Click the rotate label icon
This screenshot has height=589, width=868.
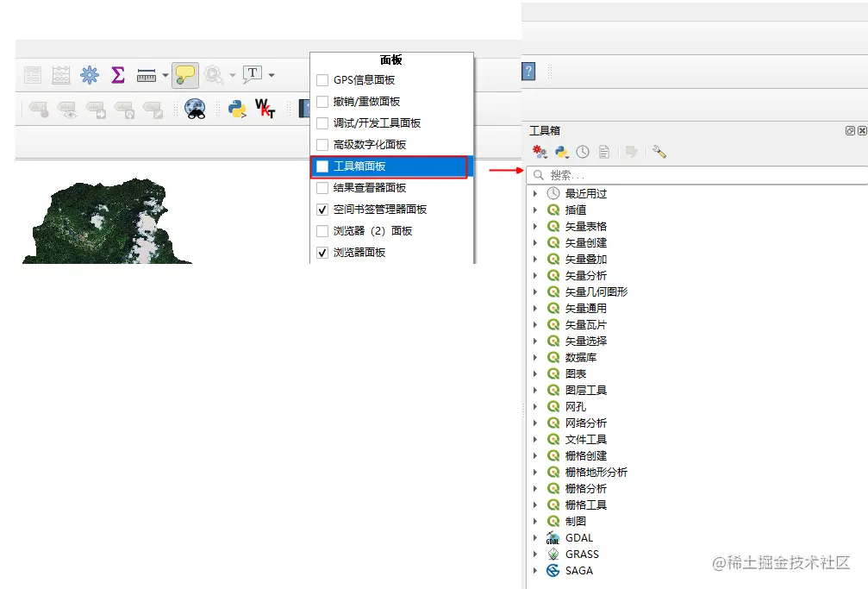124,110
